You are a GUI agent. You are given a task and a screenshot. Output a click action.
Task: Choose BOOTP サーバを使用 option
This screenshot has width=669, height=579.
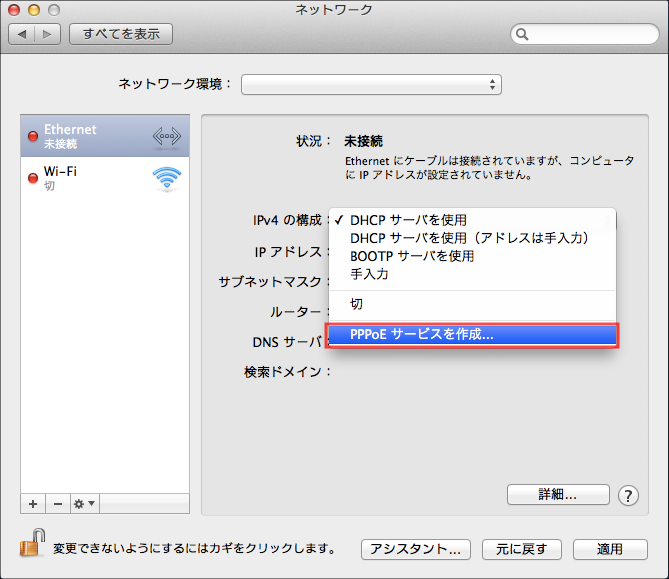coord(472,256)
